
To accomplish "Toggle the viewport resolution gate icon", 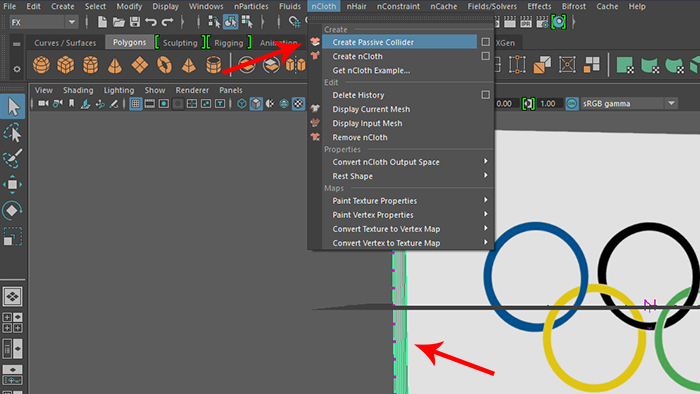I will pyautogui.click(x=164, y=104).
